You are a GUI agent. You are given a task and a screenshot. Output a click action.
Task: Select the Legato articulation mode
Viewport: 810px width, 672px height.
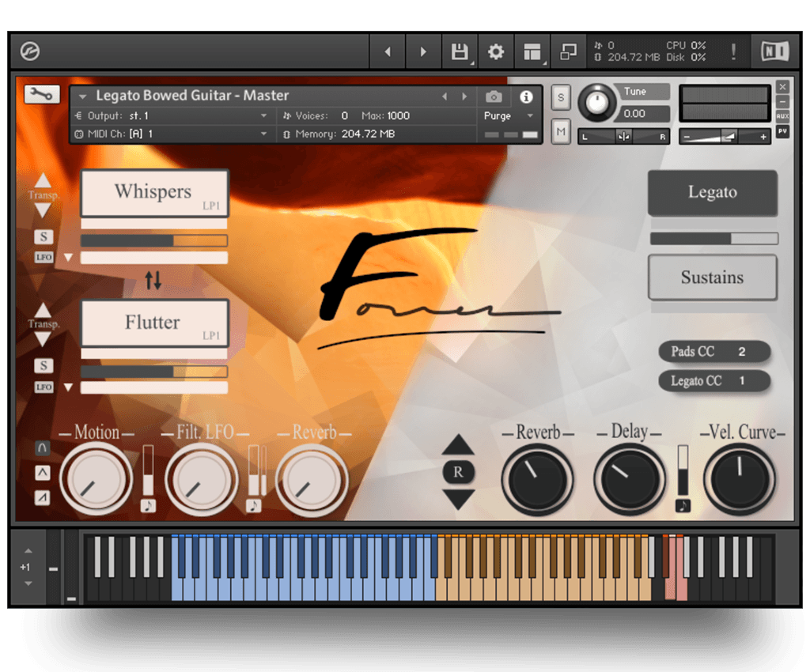point(712,192)
